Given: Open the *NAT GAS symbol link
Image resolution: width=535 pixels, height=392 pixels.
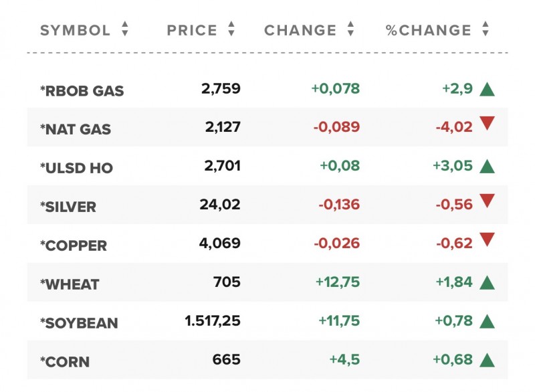Looking at the screenshot, I should pos(75,130).
